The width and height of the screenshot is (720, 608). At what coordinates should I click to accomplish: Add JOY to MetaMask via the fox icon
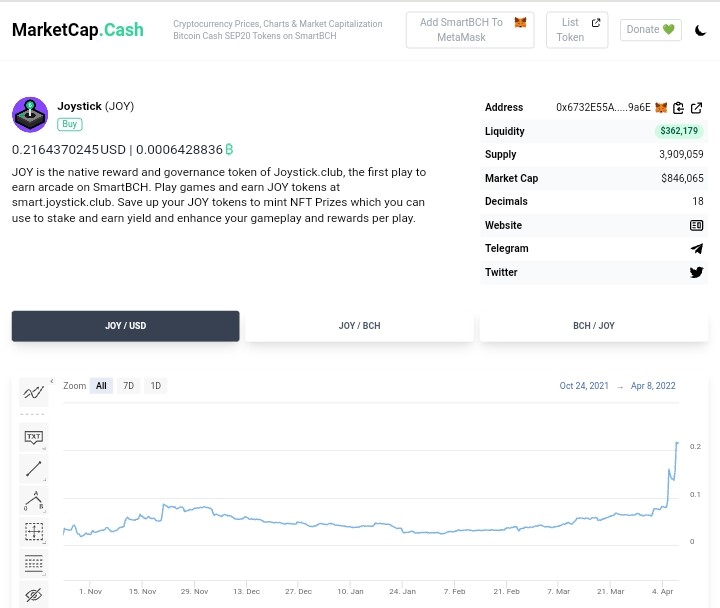[661, 107]
